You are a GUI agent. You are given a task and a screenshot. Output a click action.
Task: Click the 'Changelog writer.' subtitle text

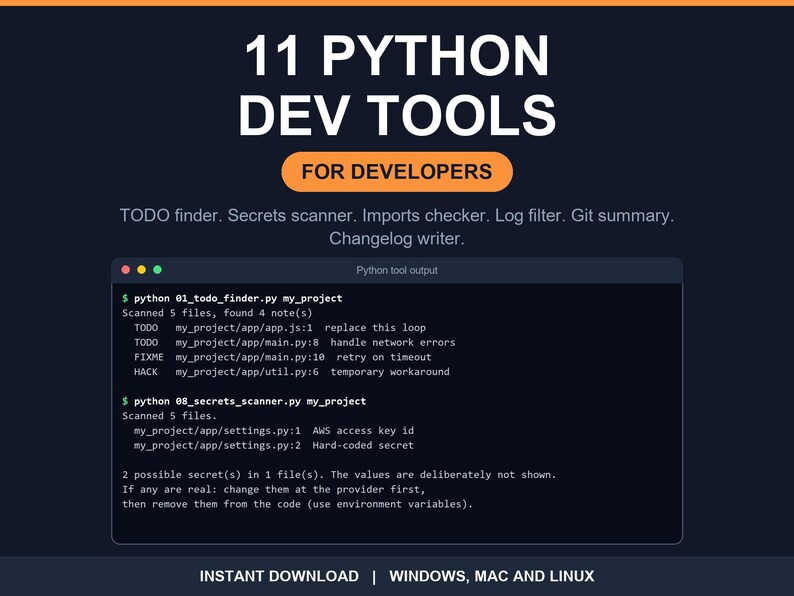(x=397, y=239)
